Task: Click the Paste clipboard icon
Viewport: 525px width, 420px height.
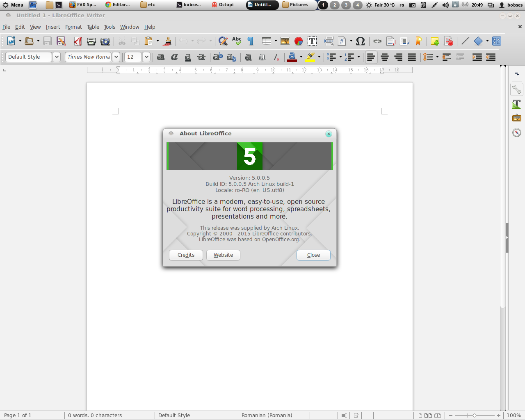Action: (x=149, y=41)
